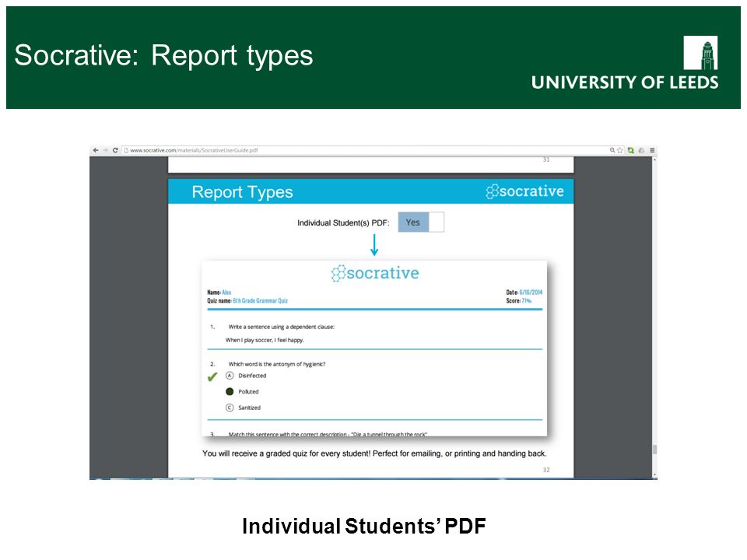
Task: Select answer option A Disinfected
Action: (230, 376)
